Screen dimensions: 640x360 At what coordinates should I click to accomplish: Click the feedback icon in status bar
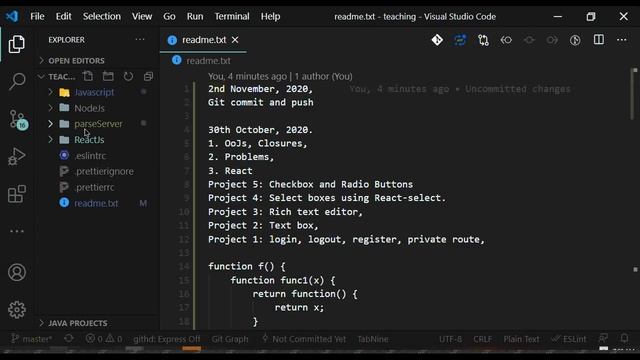(x=603, y=338)
